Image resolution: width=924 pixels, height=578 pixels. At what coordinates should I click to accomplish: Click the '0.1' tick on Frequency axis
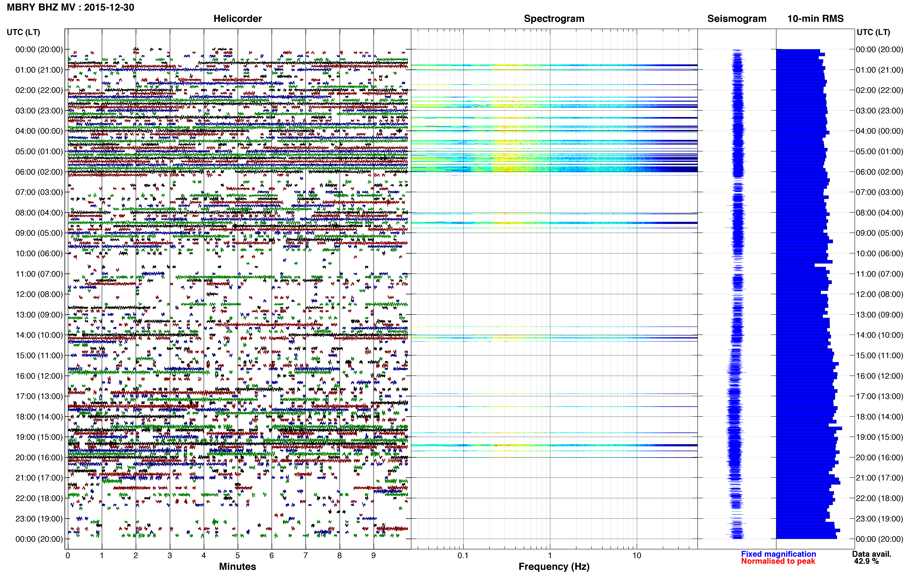(x=463, y=555)
